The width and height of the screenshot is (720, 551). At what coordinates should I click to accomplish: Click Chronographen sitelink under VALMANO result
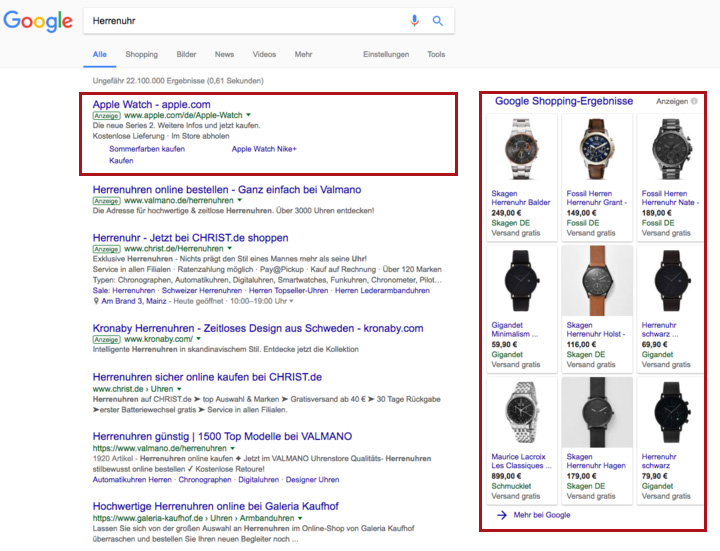[205, 480]
